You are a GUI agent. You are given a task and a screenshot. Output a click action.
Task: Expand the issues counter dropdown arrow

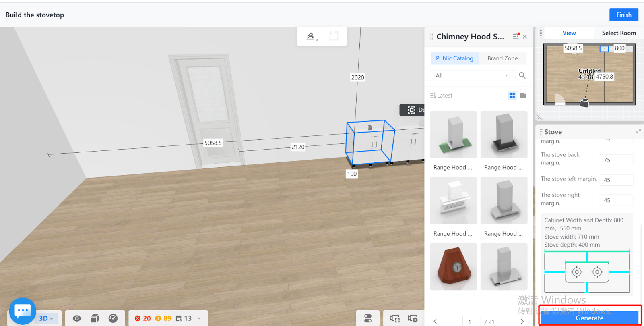pyautogui.click(x=199, y=318)
